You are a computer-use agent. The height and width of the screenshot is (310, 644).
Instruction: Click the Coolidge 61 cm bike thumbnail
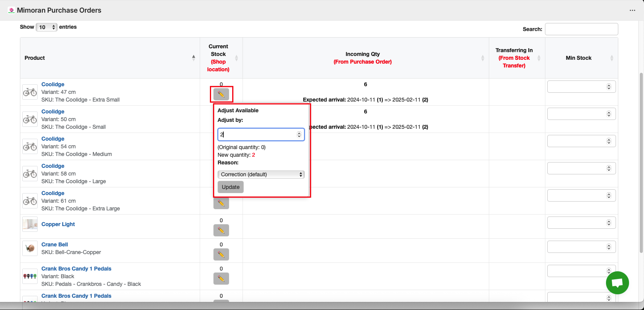pyautogui.click(x=30, y=201)
